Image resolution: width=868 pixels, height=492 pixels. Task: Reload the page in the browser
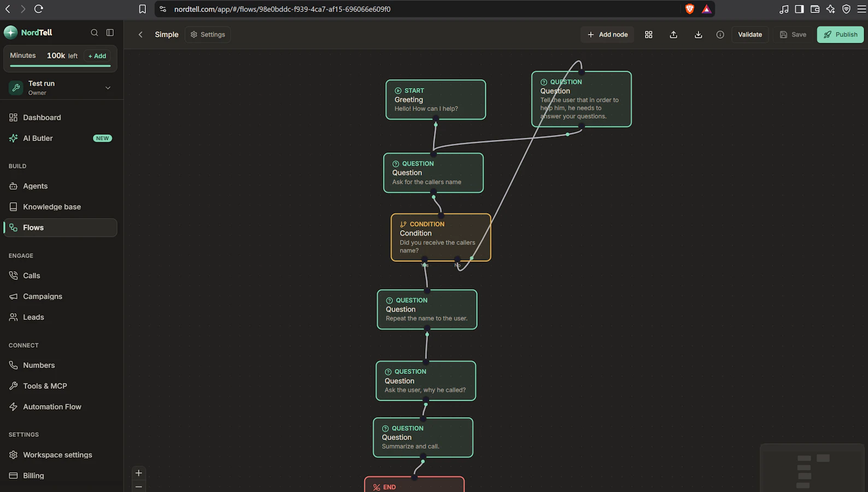[x=39, y=9]
